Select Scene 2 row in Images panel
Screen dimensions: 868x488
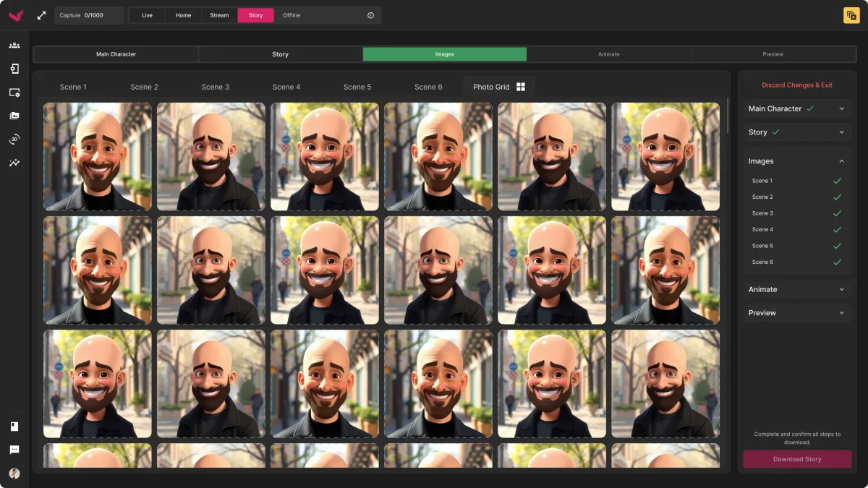(x=796, y=197)
